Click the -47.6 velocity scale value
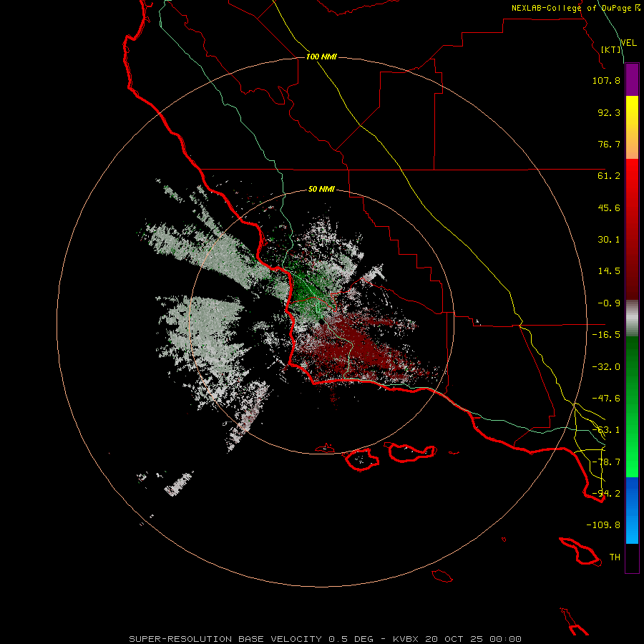Image resolution: width=644 pixels, height=644 pixels. 606,399
